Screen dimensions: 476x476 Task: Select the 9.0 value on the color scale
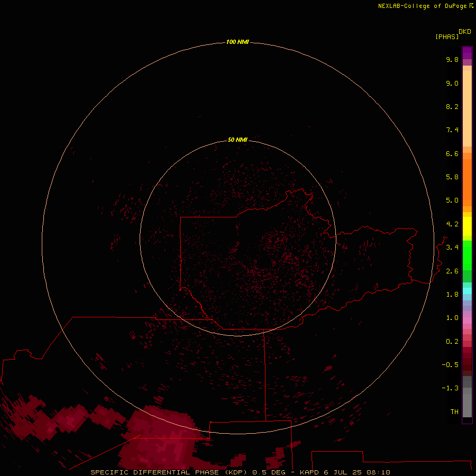click(452, 83)
